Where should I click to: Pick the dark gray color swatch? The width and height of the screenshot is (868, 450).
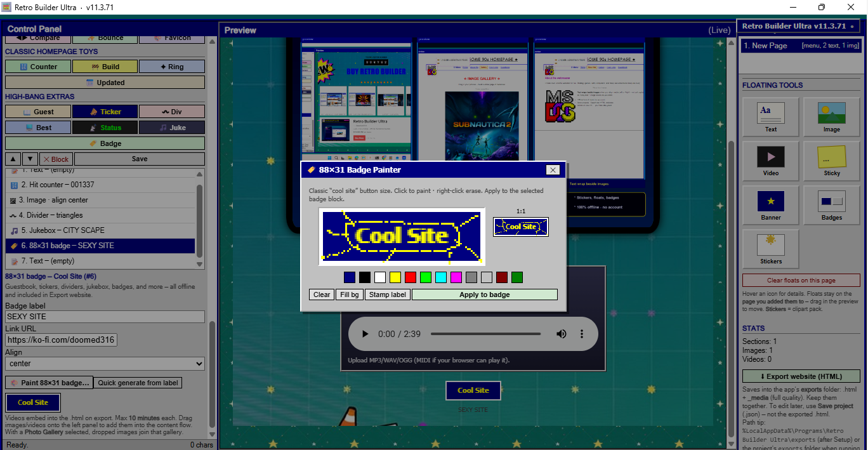(471, 277)
